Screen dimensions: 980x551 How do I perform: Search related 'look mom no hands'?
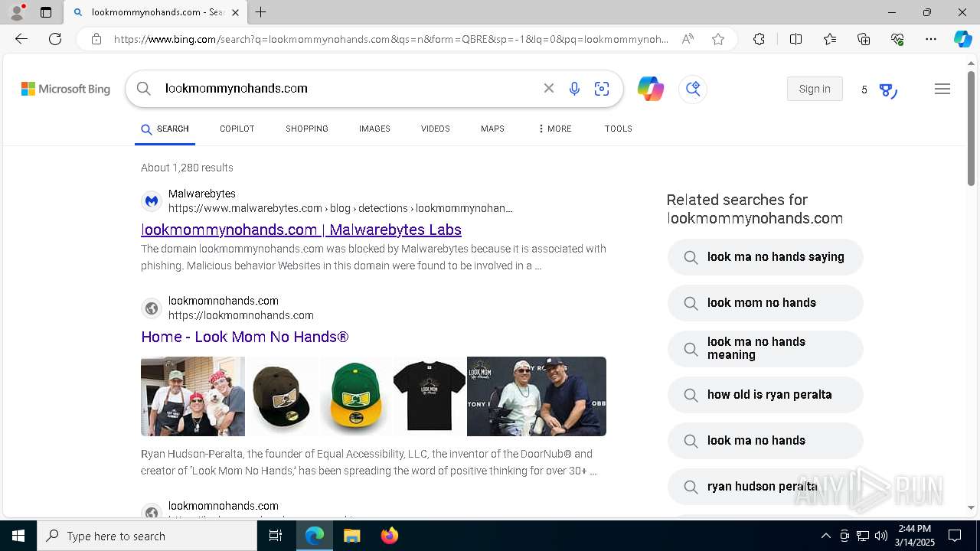click(x=766, y=303)
